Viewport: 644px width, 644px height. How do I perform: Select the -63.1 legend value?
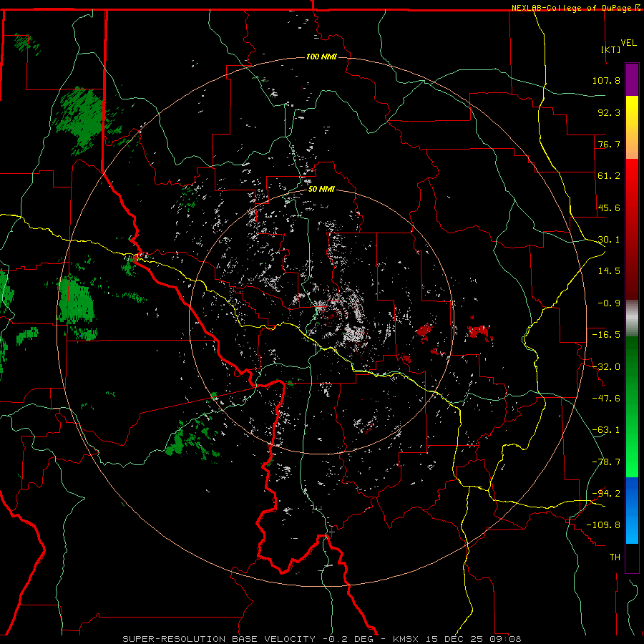point(606,430)
